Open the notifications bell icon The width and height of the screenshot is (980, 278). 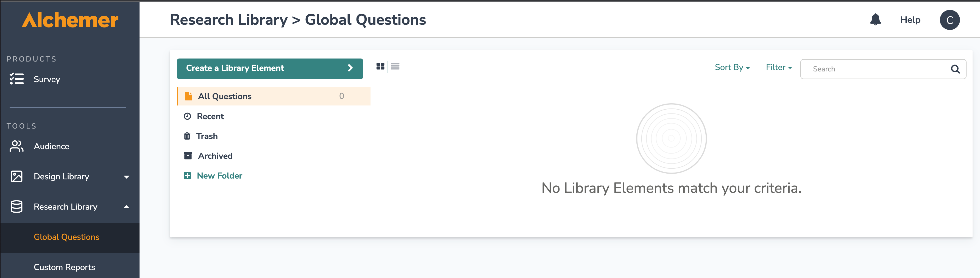pyautogui.click(x=875, y=20)
